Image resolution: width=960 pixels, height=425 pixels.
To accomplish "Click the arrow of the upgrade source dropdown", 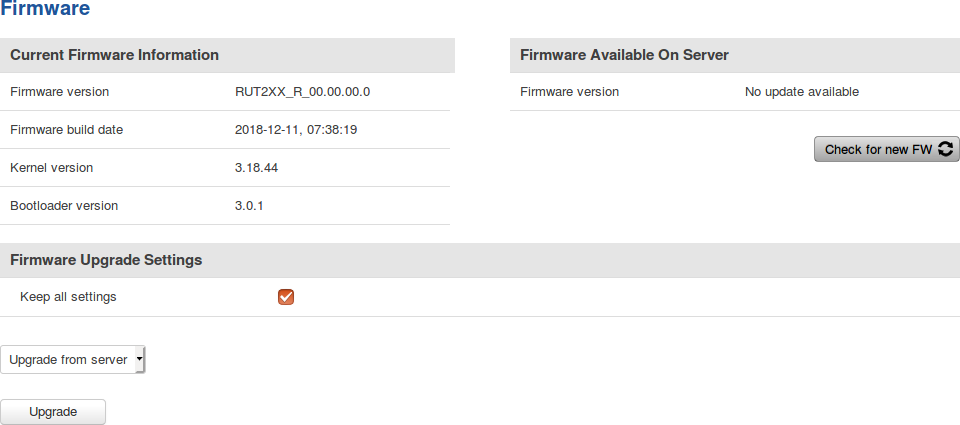I will (x=139, y=359).
